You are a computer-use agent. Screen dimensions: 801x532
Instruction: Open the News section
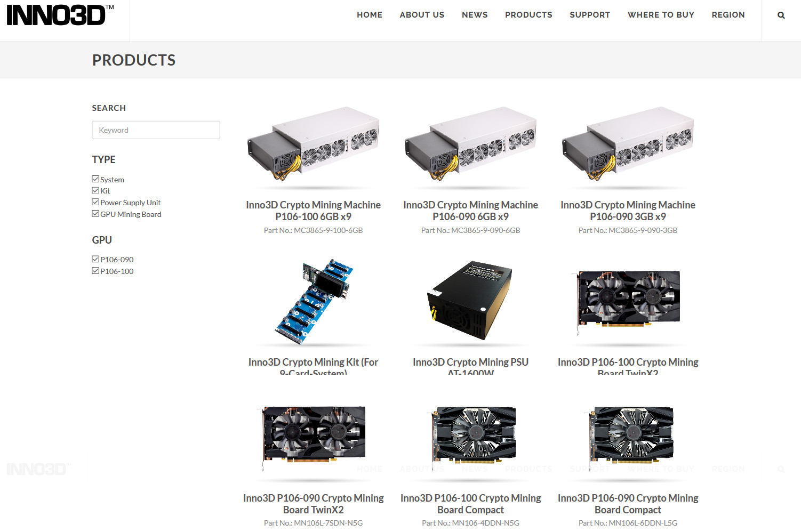475,15
